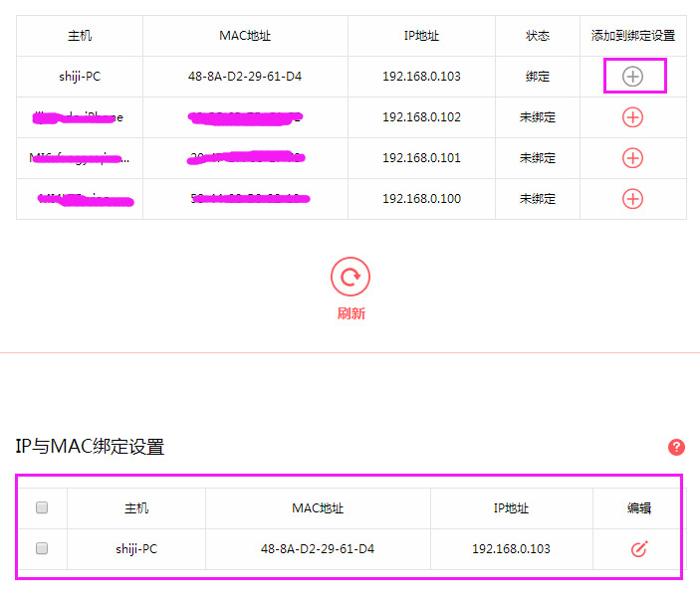Click the IP address 192.168.0.100 cell
Screen dimensions: 700x596
coord(421,199)
